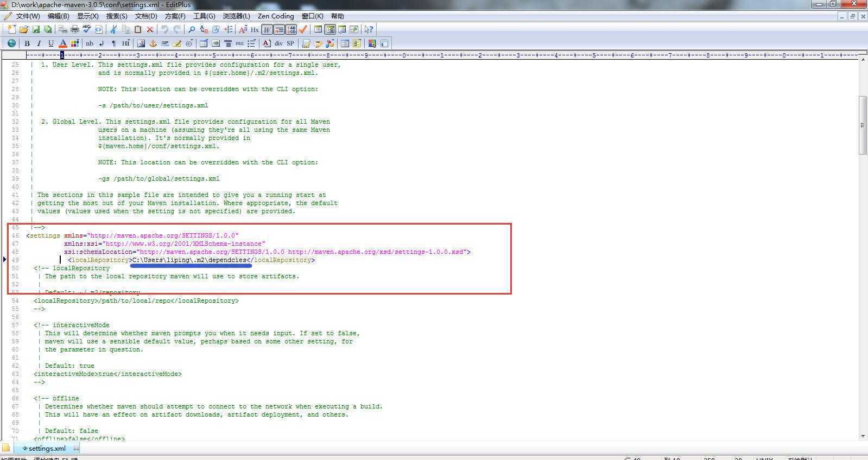The image size is (868, 460).
Task: Click the Replace icon
Action: point(204,29)
